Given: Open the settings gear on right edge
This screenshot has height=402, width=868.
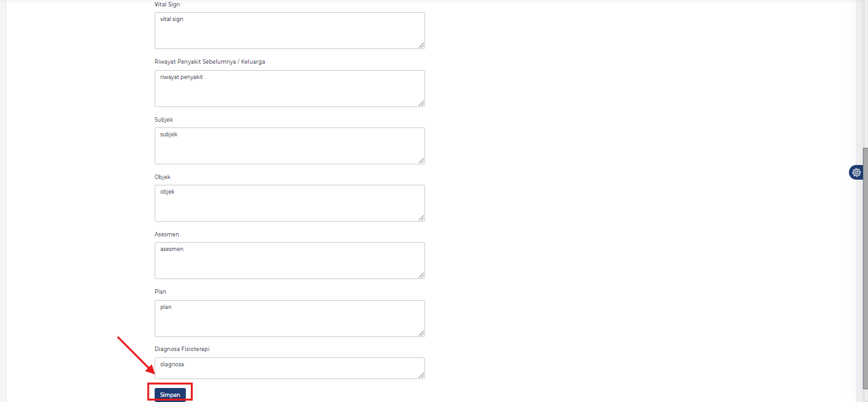Looking at the screenshot, I should 857,172.
